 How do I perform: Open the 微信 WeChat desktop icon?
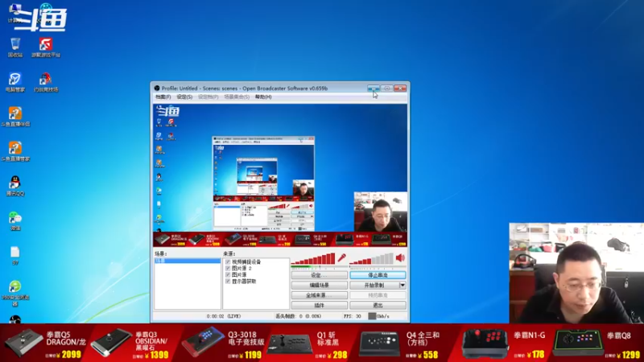[x=15, y=220]
